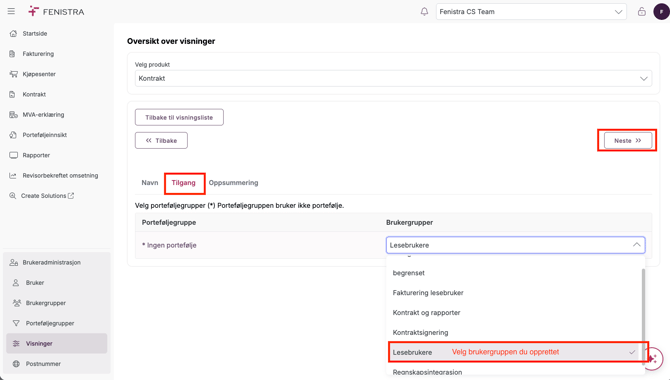Expand the Velg produkt Kontrakt dropdown
The height and width of the screenshot is (380, 670).
(394, 78)
